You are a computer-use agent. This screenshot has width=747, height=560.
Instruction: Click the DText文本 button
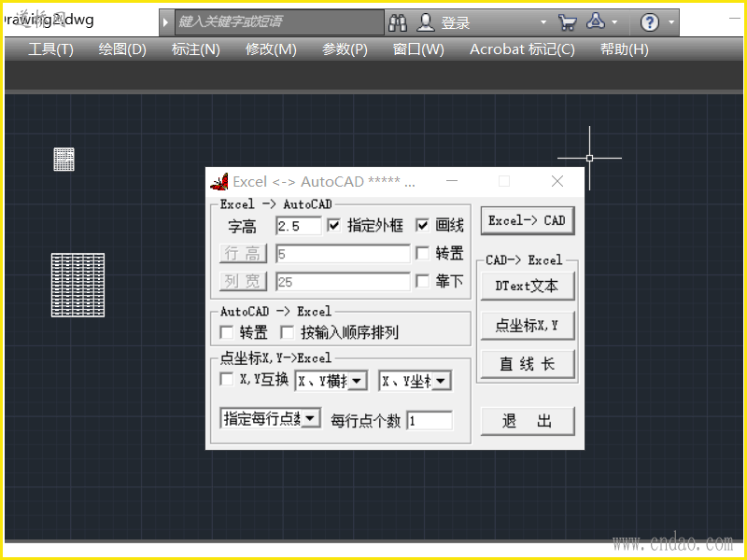(528, 286)
